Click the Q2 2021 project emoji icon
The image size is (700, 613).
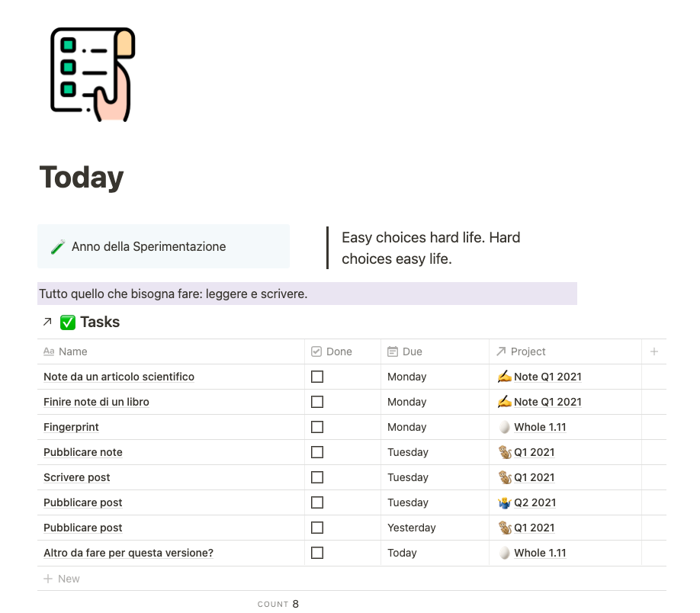click(504, 502)
